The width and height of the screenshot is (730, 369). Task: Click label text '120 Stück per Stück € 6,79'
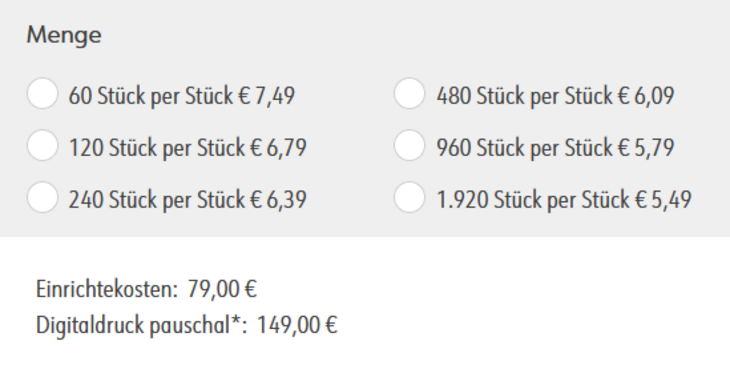(x=188, y=148)
